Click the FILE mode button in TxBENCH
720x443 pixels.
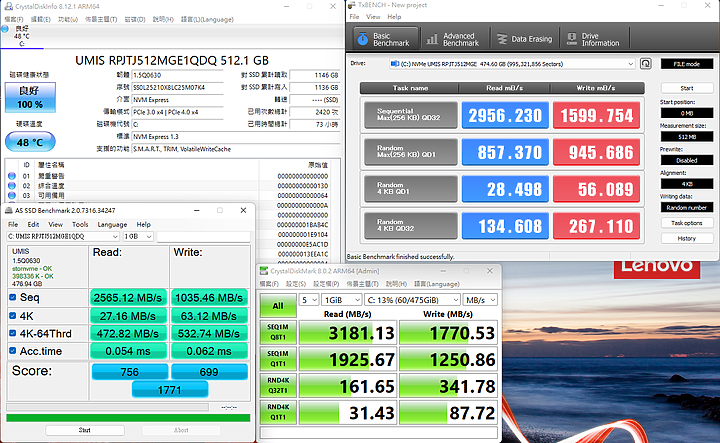point(686,64)
